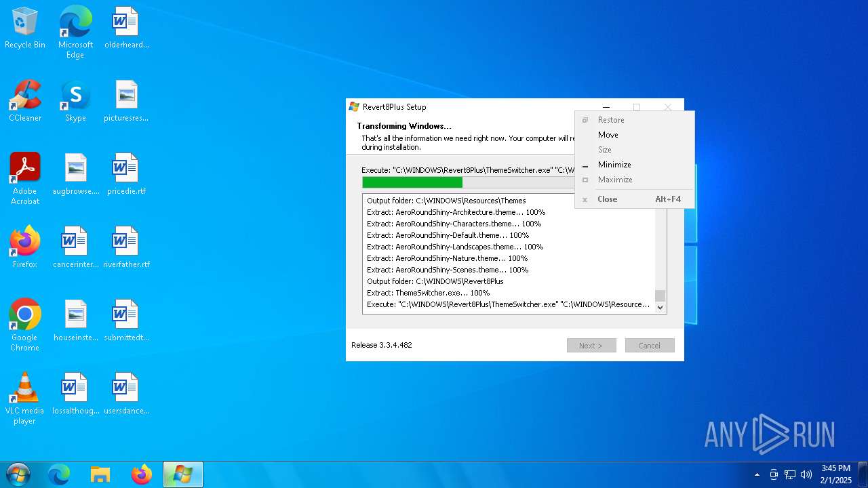
Task: Choose Close from the window system menu
Action: point(634,199)
